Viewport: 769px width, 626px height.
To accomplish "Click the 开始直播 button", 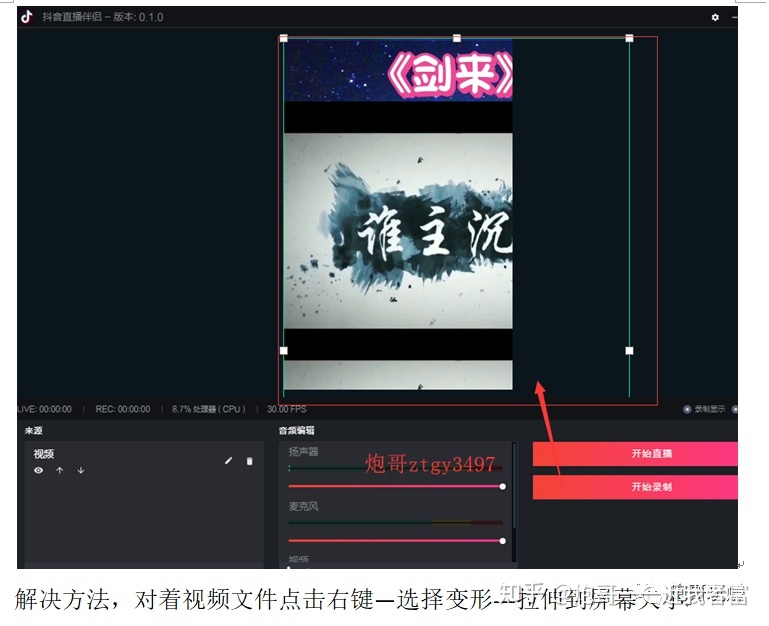I will pyautogui.click(x=635, y=454).
